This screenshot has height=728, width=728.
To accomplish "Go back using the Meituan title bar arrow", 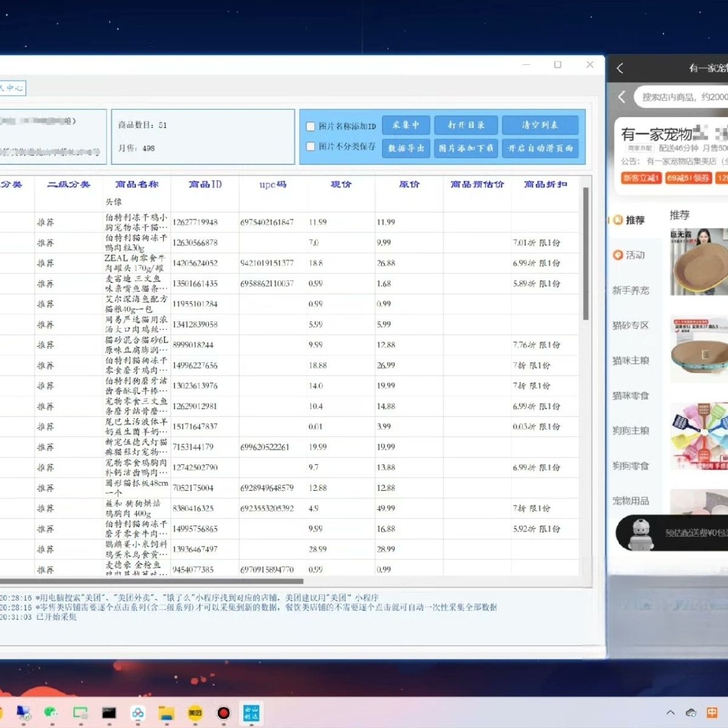I will (620, 68).
